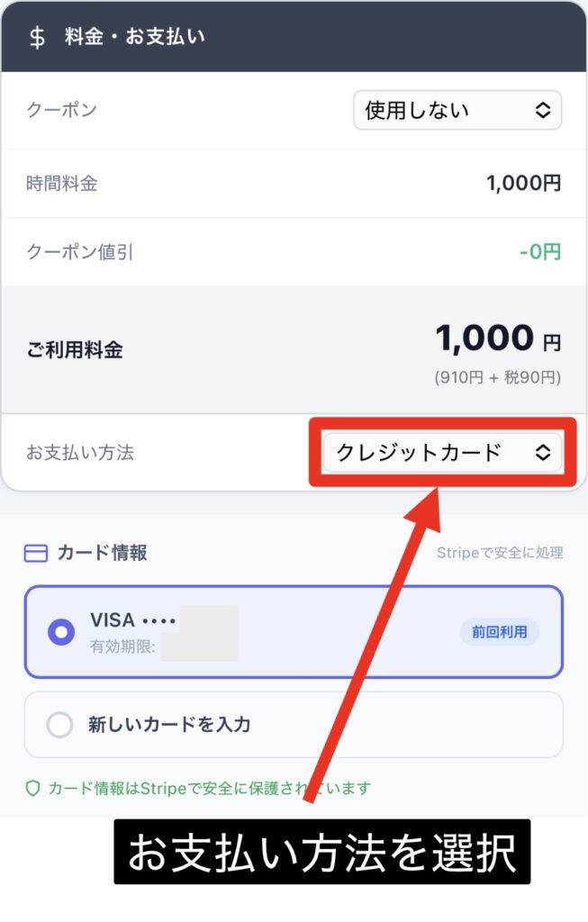Click the 料金・お支払い header title
Screen dimensions: 588x922
pos(135,38)
